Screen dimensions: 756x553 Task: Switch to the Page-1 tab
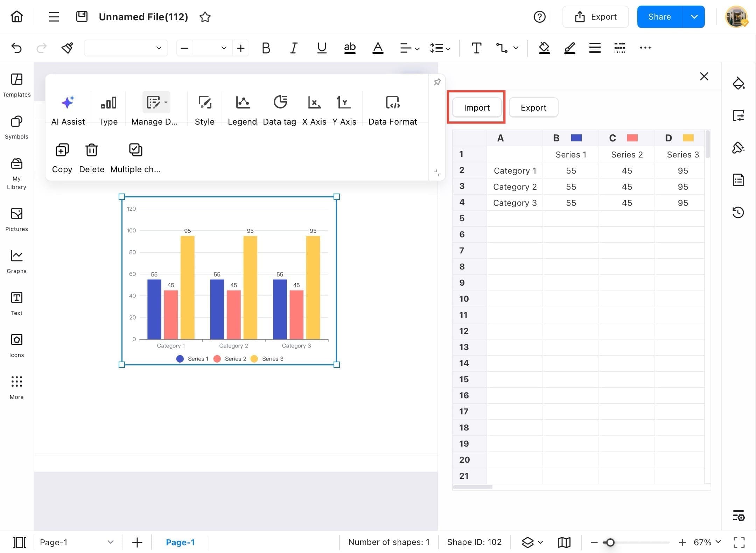(181, 542)
